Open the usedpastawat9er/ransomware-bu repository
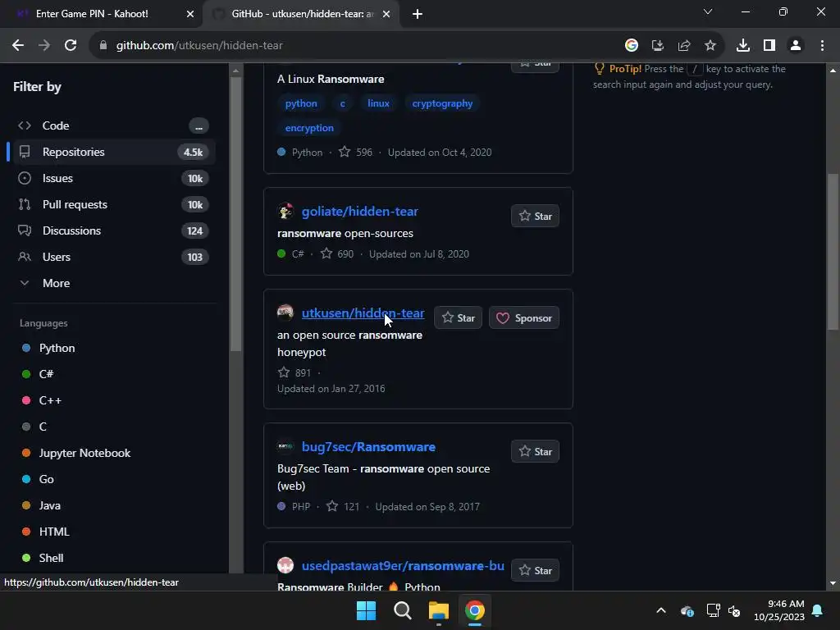Viewport: 840px width, 630px height. 403,566
